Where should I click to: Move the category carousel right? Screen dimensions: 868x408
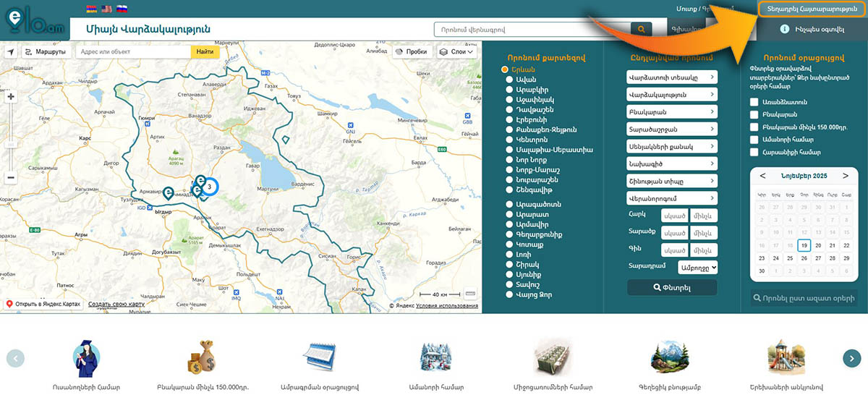click(x=852, y=357)
